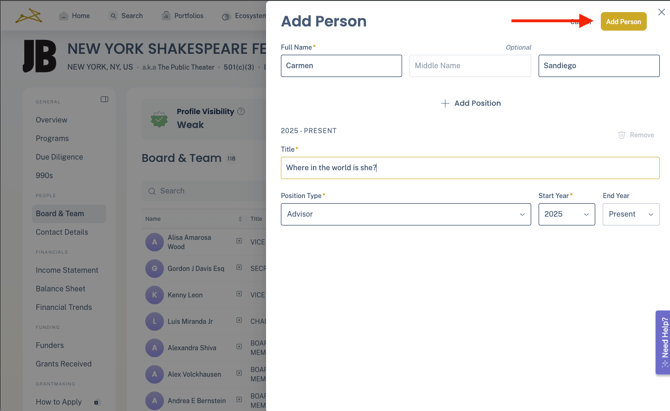Close the Add Person panel
Viewport: 670px width, 411px height.
661,13
